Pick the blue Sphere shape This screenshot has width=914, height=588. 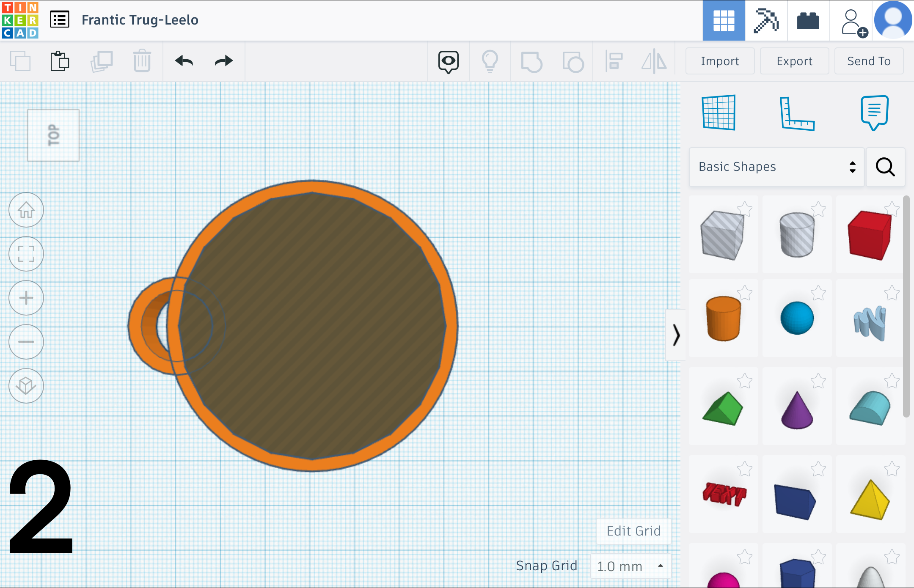(x=797, y=318)
